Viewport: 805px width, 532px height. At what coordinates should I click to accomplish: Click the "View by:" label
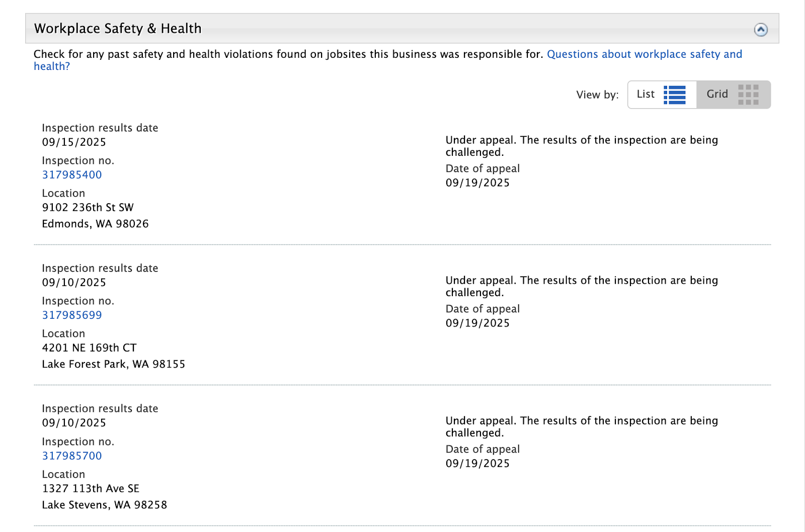[x=597, y=95]
